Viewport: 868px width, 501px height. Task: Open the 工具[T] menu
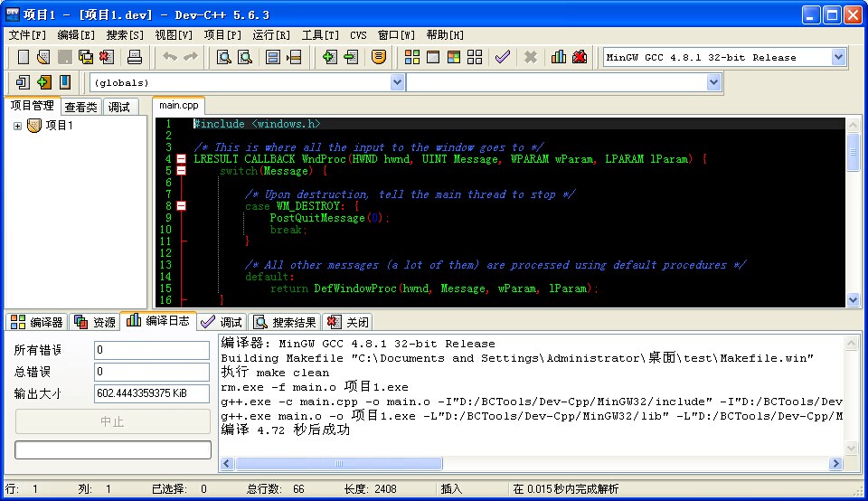(320, 35)
